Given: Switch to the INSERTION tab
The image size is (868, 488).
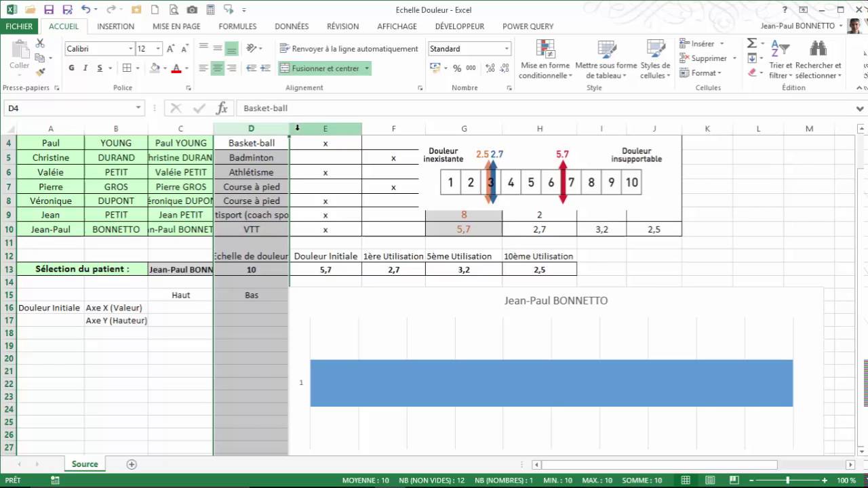Looking at the screenshot, I should tap(115, 26).
